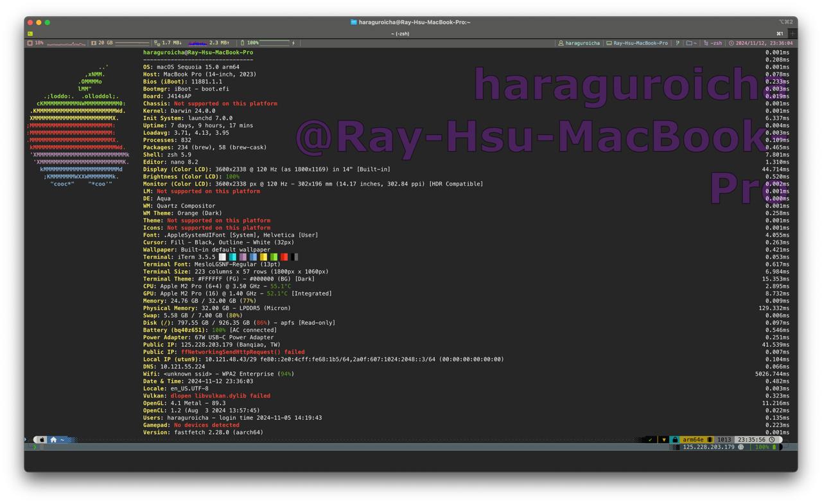This screenshot has width=822, height=504.
Task: Click the fastfetch 2.28.0 (aarch64) version text
Action: point(218,432)
